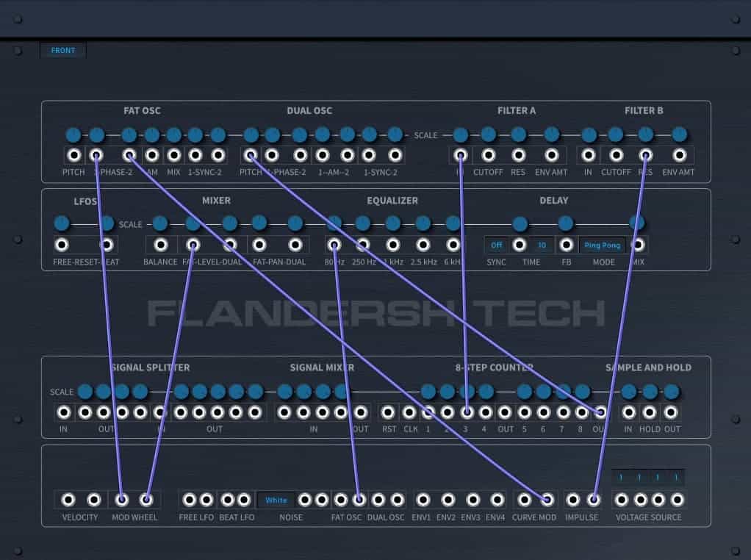Adjust the Mixer BALANCE knob
The width and height of the screenshot is (751, 560).
tap(160, 223)
